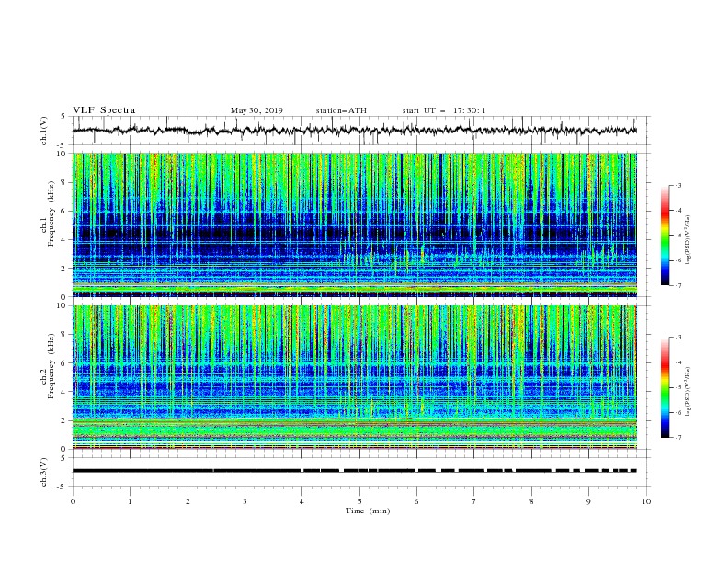Click the ch.1 colorbar log(PSD) label

click(x=688, y=240)
